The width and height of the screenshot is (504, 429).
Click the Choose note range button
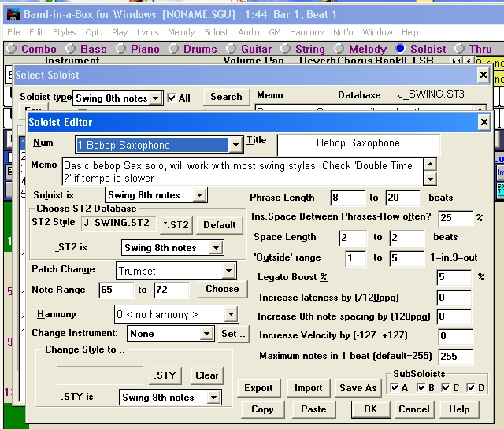click(x=222, y=289)
